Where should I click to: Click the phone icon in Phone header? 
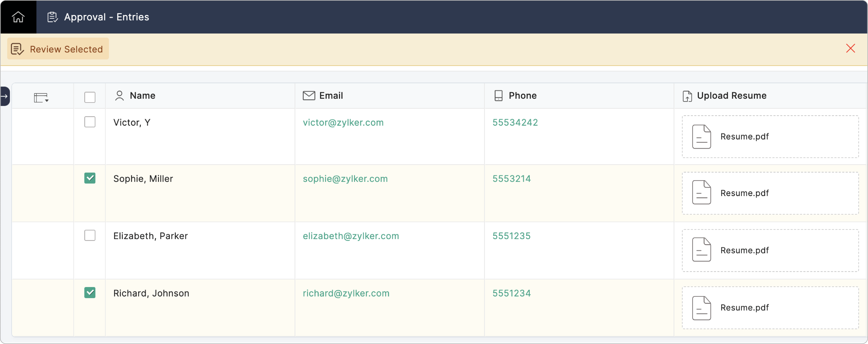498,96
